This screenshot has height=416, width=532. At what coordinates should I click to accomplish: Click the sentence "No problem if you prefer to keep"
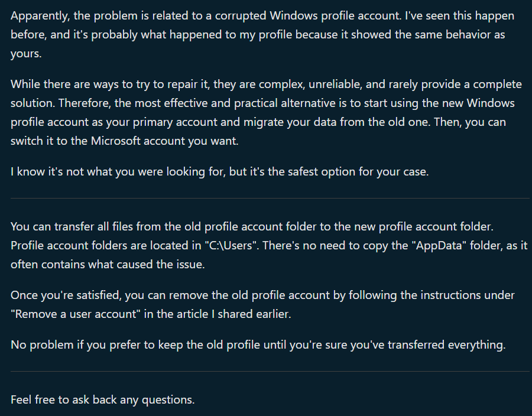coord(258,345)
